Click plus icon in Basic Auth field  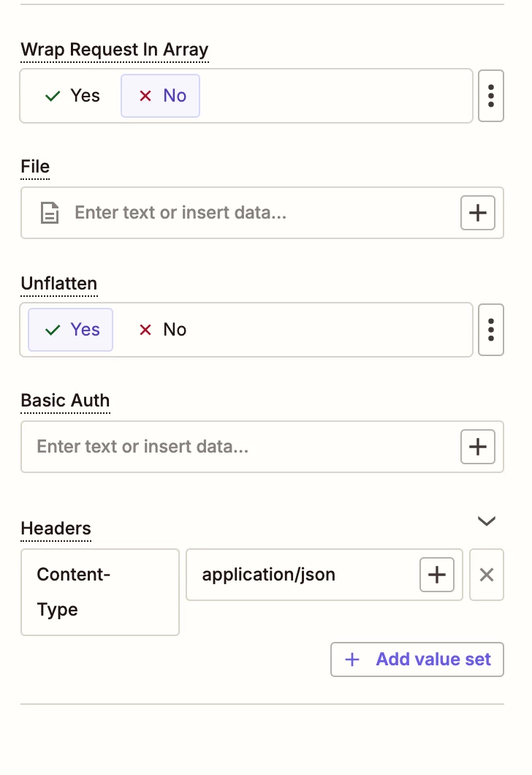[x=478, y=447]
